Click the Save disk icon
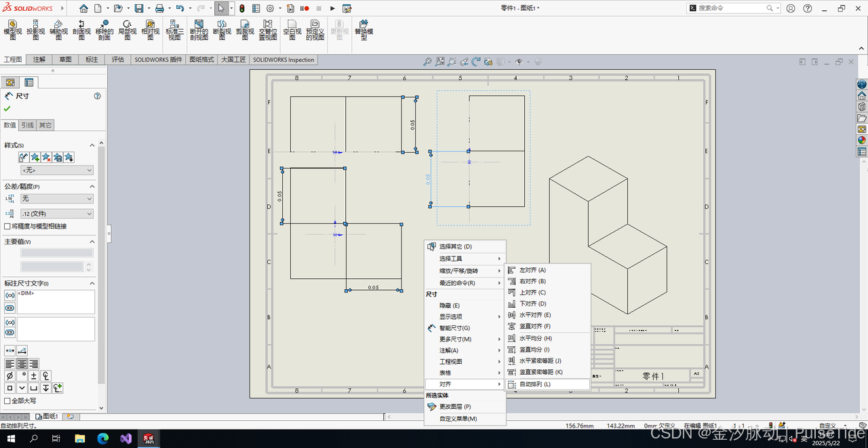Viewport: 868px width, 448px height. [139, 8]
